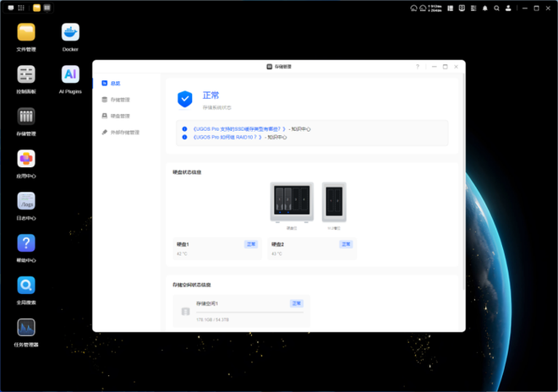Open the 帮助中心 help center icon

[x=26, y=243]
